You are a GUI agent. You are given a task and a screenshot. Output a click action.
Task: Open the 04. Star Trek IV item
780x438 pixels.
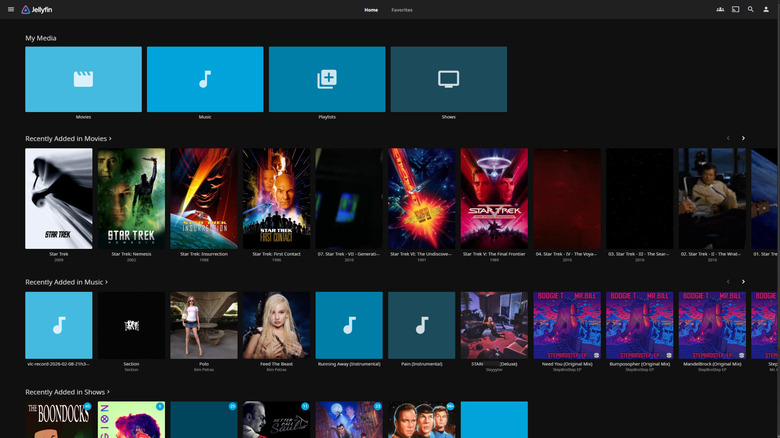click(567, 199)
